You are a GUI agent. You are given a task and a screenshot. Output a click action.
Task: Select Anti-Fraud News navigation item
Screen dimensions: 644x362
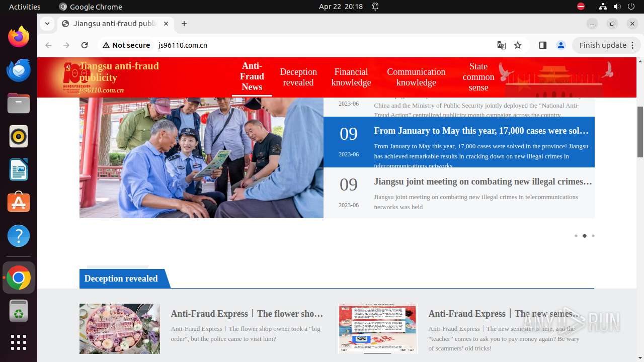(x=252, y=76)
